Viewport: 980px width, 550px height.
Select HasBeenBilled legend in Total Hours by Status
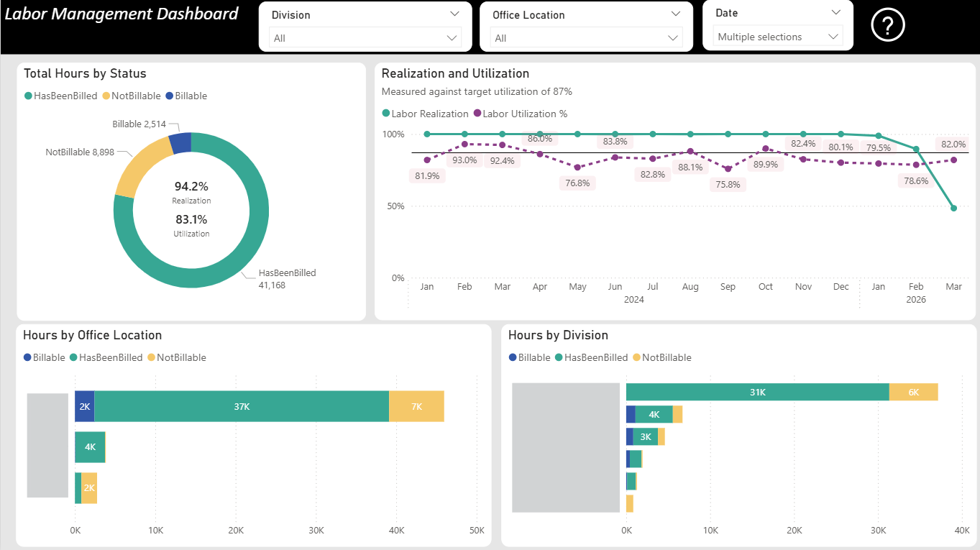point(60,96)
